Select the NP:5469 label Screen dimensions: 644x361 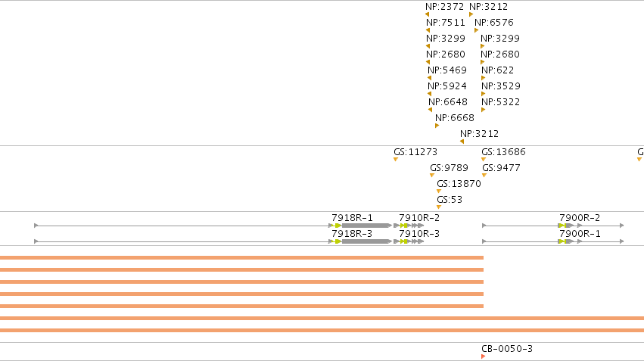pyautogui.click(x=447, y=70)
